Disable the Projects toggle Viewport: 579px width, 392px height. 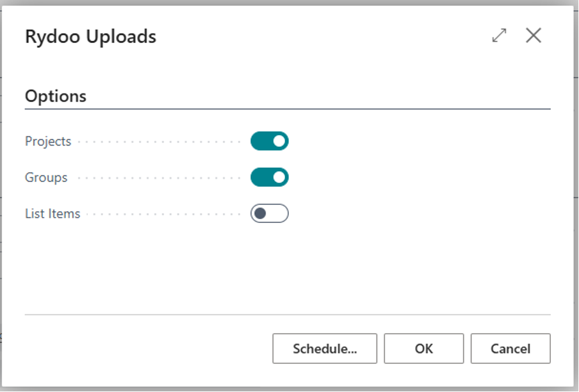270,141
